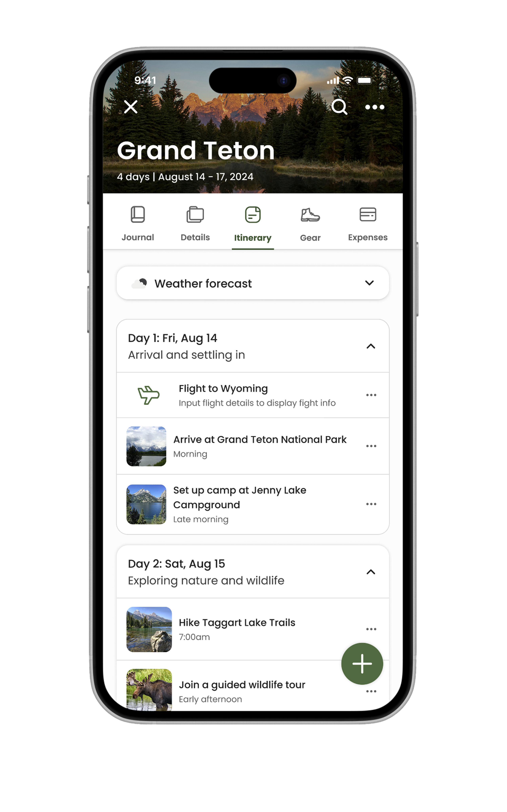Close the Grand Teton trip view
The height and width of the screenshot is (812, 507).
pos(131,107)
